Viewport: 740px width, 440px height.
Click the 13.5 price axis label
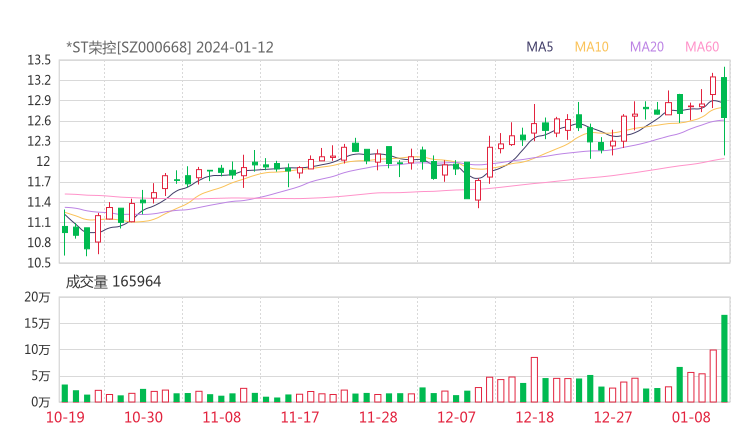coord(39,60)
